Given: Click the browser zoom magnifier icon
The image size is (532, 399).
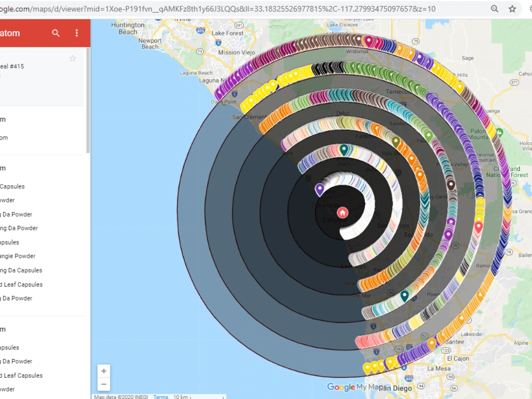Looking at the screenshot, I should click(495, 9).
